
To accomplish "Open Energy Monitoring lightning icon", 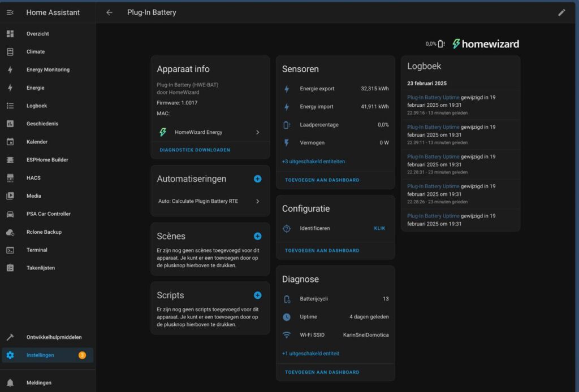I will [x=10, y=69].
